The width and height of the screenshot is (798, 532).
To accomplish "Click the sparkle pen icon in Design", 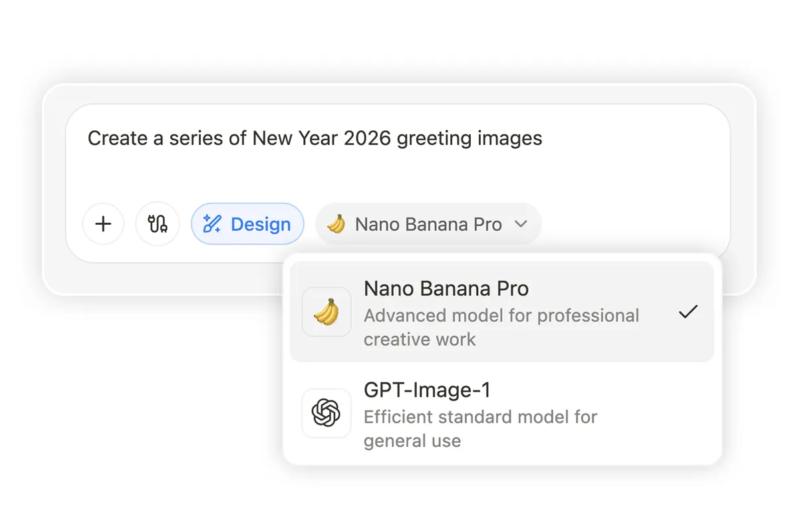I will (x=212, y=224).
